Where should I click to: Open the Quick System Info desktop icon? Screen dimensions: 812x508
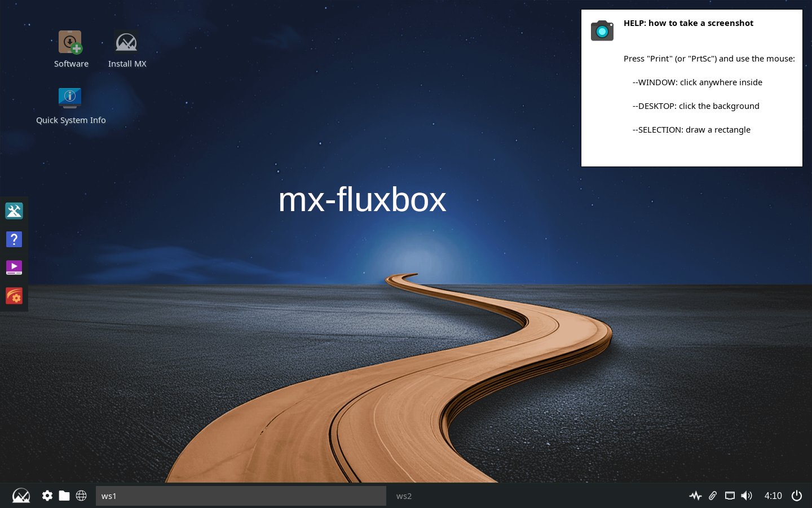(x=70, y=98)
